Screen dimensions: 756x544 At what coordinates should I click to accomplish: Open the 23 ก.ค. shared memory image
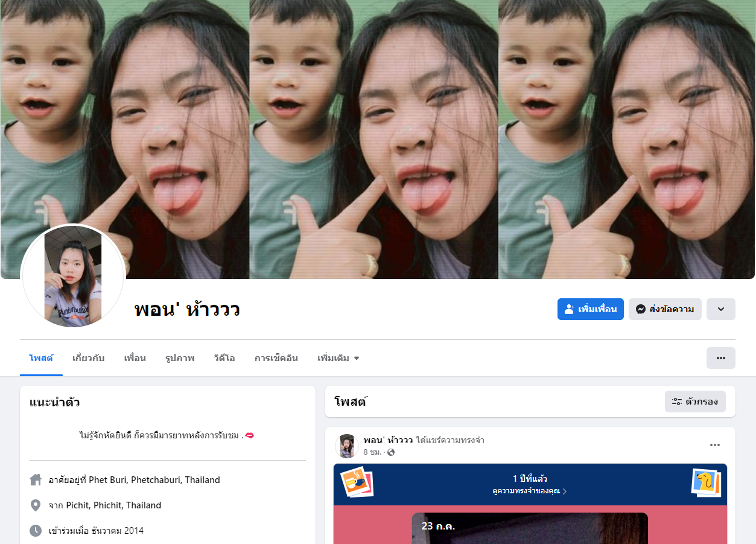pos(530,528)
